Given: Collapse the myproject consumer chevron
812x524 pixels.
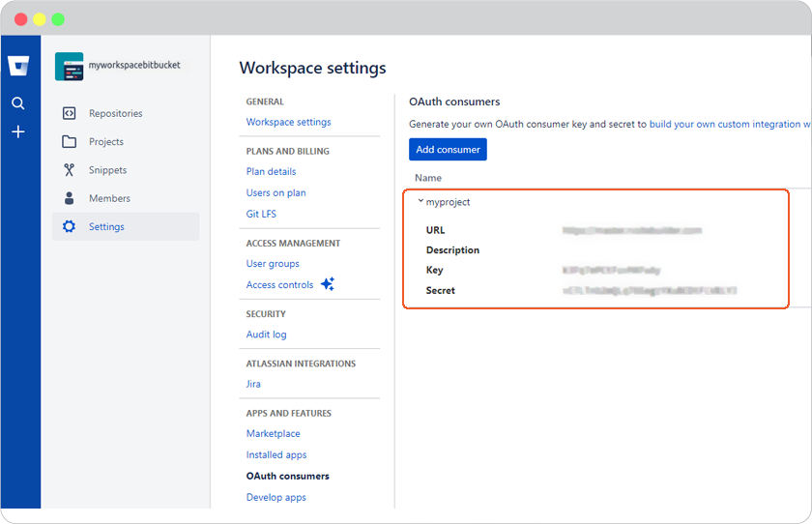Looking at the screenshot, I should coord(420,201).
